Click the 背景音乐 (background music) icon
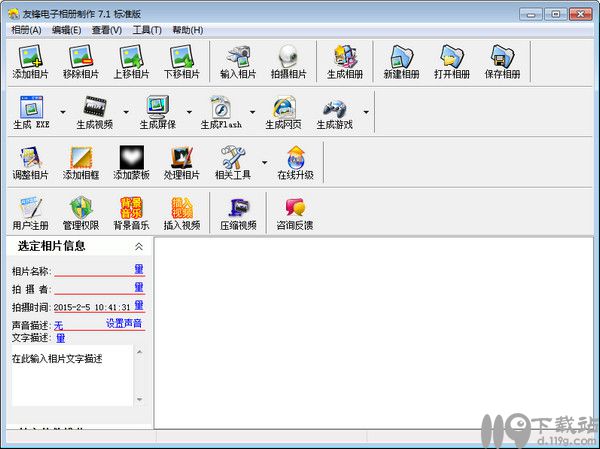The height and width of the screenshot is (449, 600). (131, 208)
